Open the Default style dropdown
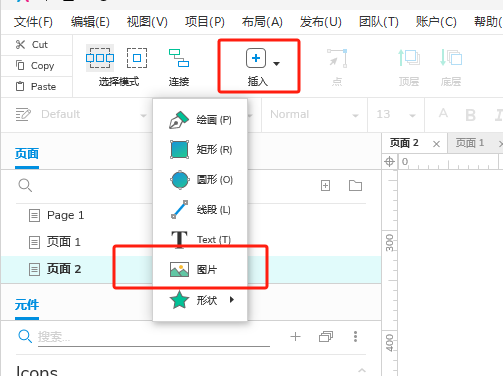Screen dimensions: 503x376 pos(94,115)
